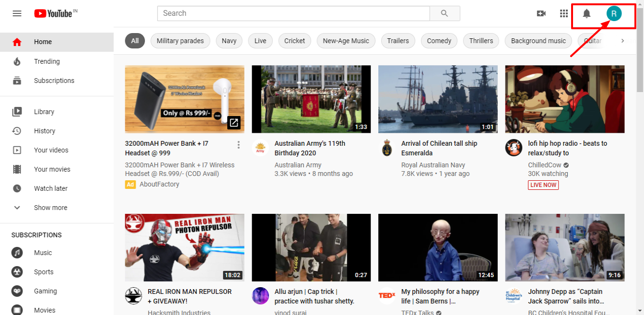644x315 pixels.
Task: Click the Sports subscription icon
Action: point(17,272)
